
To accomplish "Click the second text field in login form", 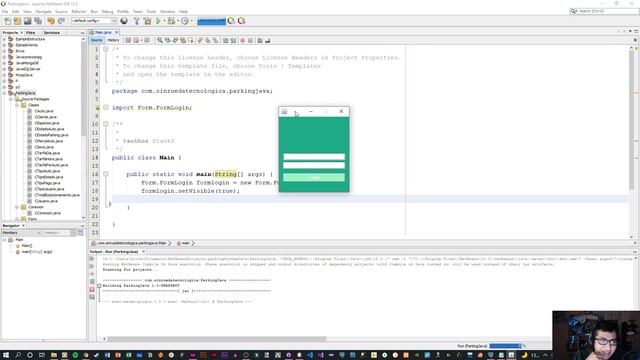I will (x=314, y=165).
